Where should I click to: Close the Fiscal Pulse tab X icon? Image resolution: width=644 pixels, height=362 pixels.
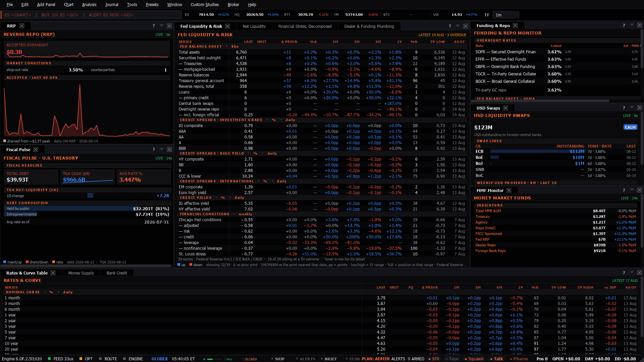click(x=36, y=149)
